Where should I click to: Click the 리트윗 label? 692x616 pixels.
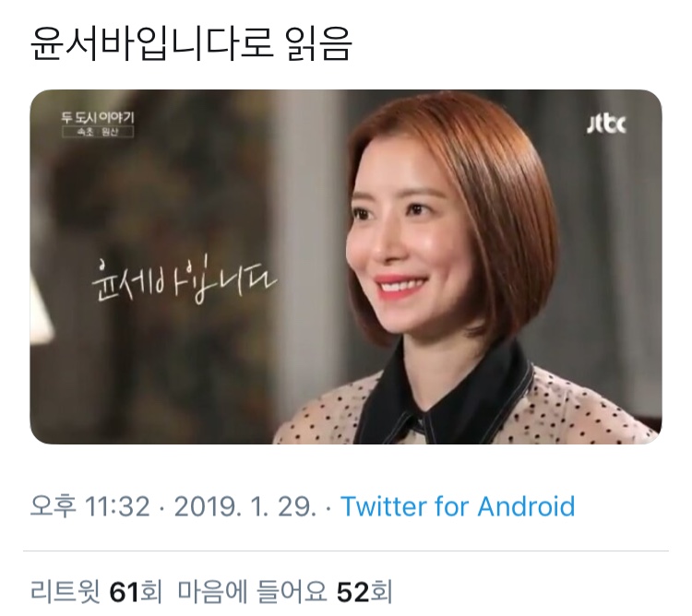point(66,592)
